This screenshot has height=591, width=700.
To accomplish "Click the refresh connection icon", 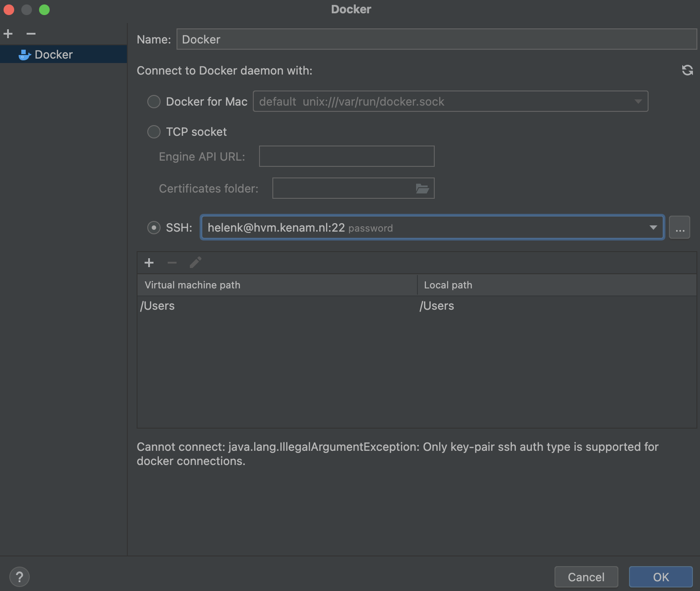I will point(687,70).
